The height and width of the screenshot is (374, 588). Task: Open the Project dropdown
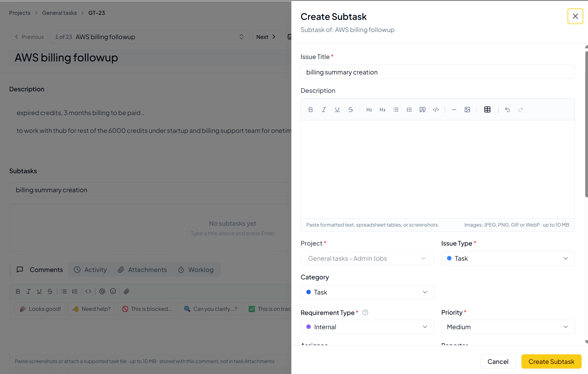367,259
